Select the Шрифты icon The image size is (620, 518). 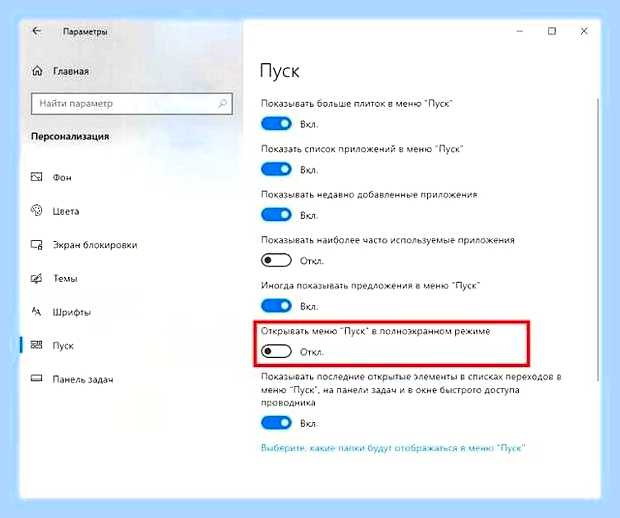(36, 312)
